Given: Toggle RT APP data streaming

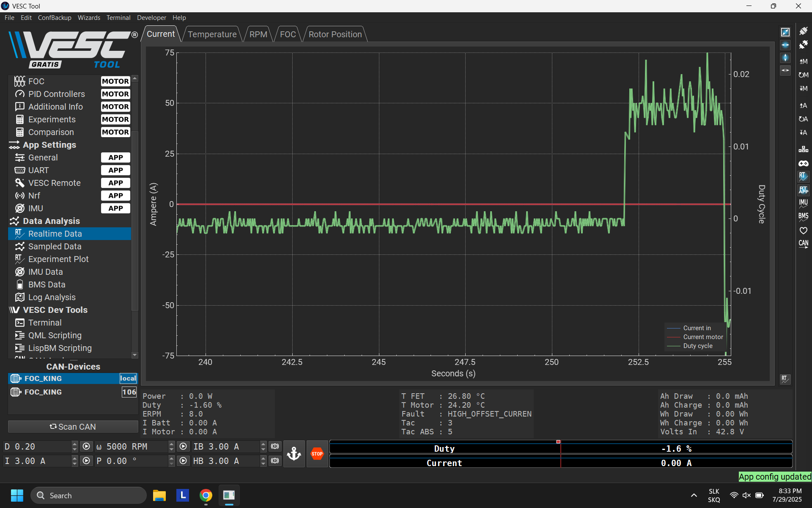Looking at the screenshot, I should click(x=803, y=190).
